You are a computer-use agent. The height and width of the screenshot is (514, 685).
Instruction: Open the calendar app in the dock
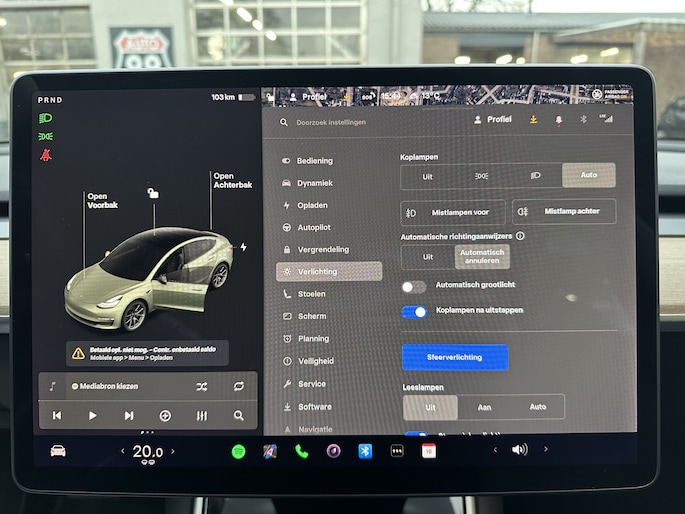428,451
